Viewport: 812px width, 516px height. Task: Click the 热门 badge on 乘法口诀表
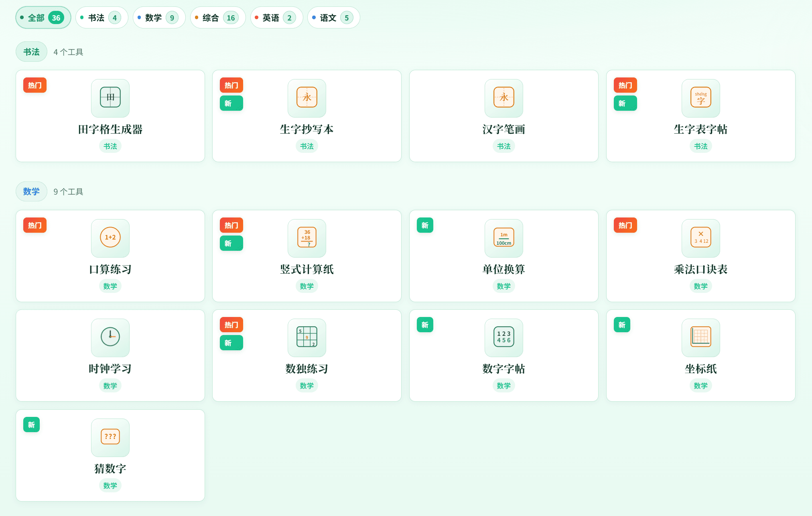(625, 225)
